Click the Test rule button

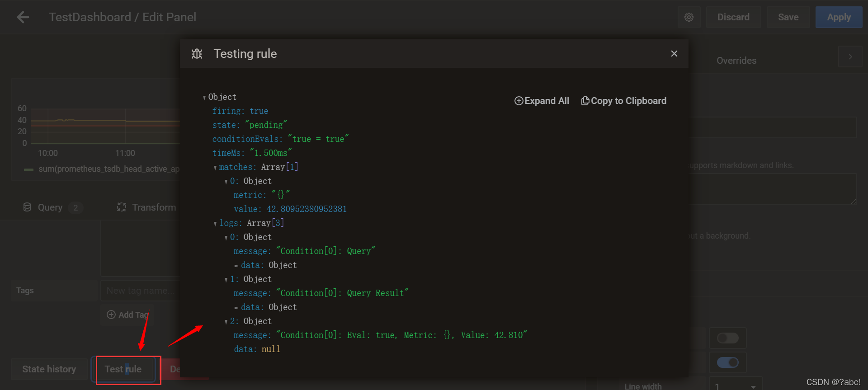tap(123, 369)
